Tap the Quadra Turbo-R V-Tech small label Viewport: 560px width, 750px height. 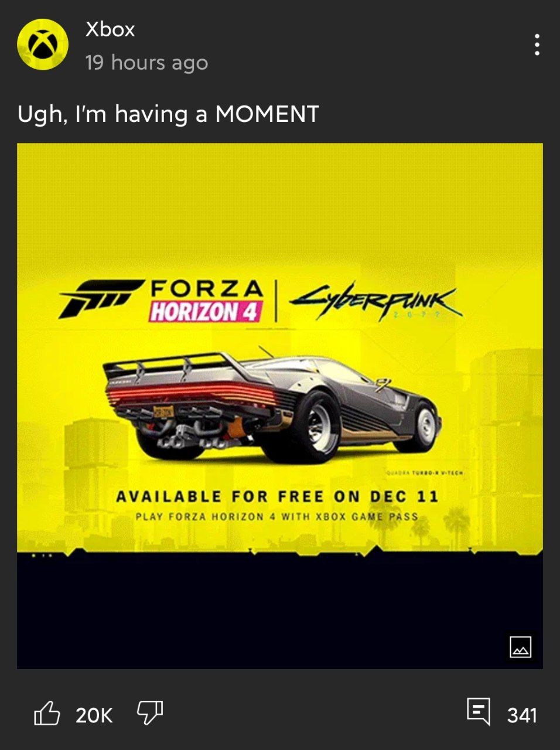424,473
